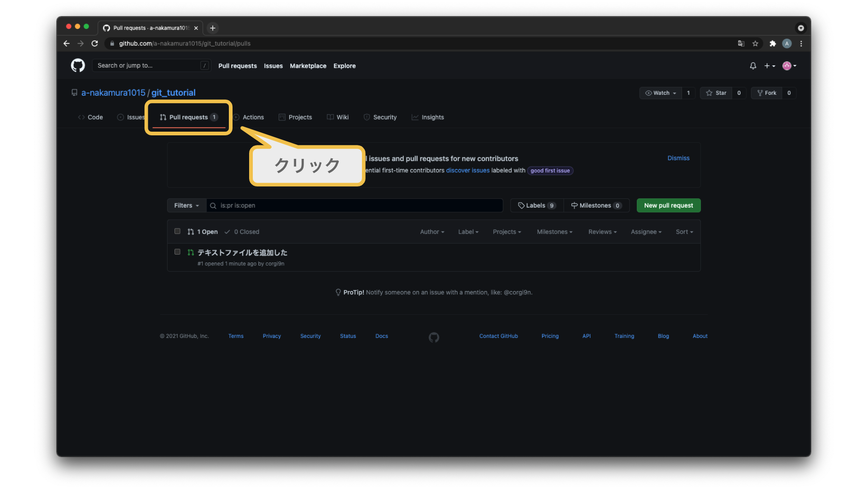Click the browser address bar URL

pyautogui.click(x=185, y=43)
